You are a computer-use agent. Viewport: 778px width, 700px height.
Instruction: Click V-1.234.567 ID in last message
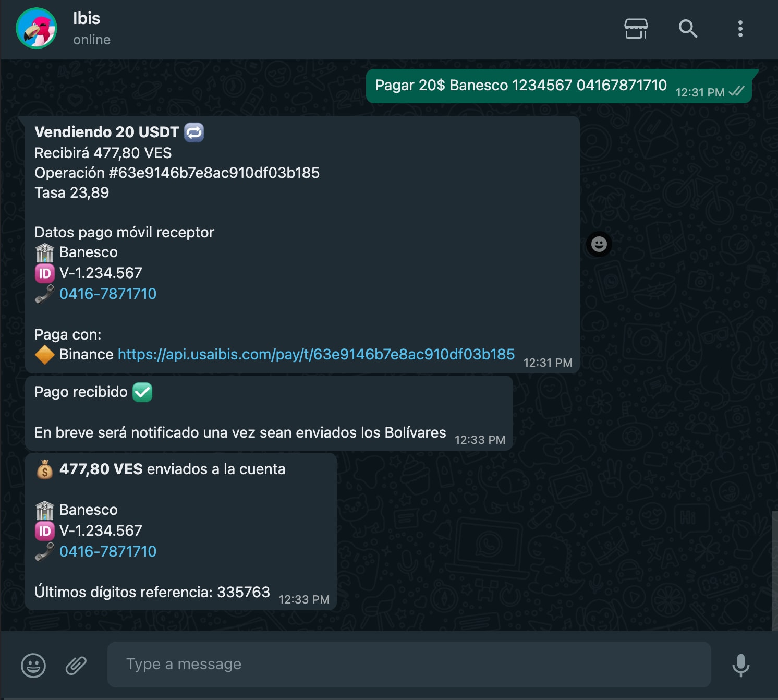[x=101, y=530]
